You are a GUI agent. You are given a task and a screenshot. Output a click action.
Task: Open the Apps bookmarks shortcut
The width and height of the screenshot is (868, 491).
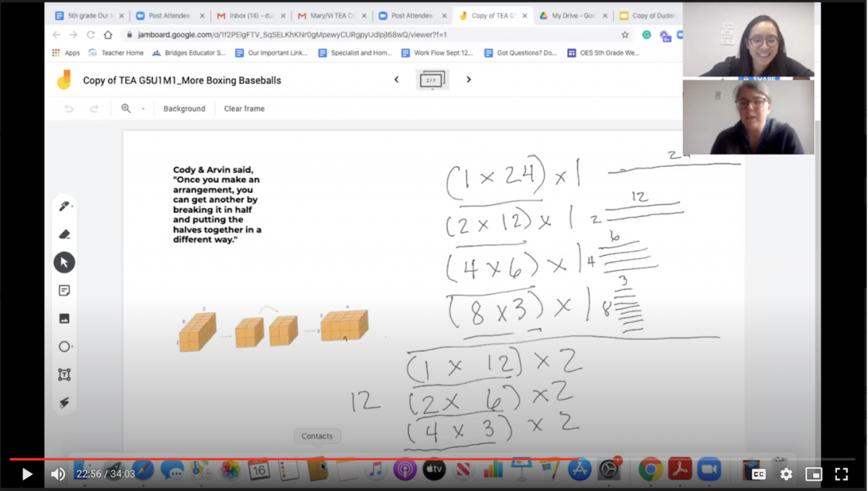click(x=66, y=53)
